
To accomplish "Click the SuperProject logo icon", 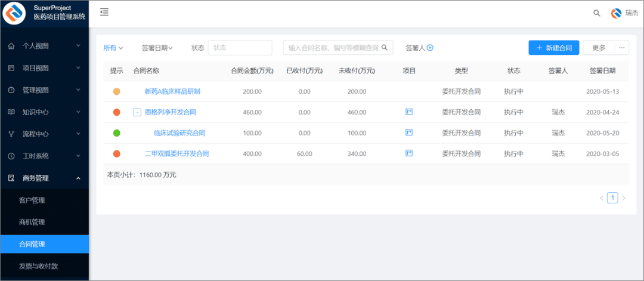I will (x=14, y=14).
